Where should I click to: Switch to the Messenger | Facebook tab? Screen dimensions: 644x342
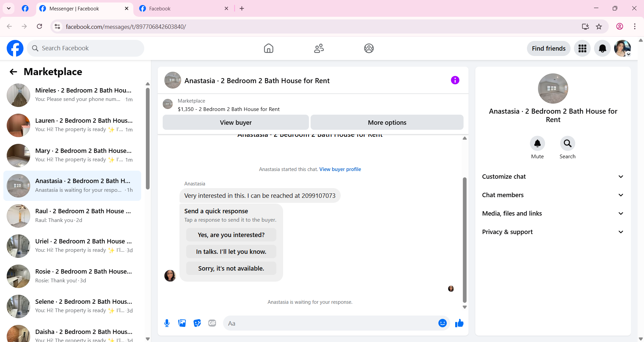click(x=84, y=8)
